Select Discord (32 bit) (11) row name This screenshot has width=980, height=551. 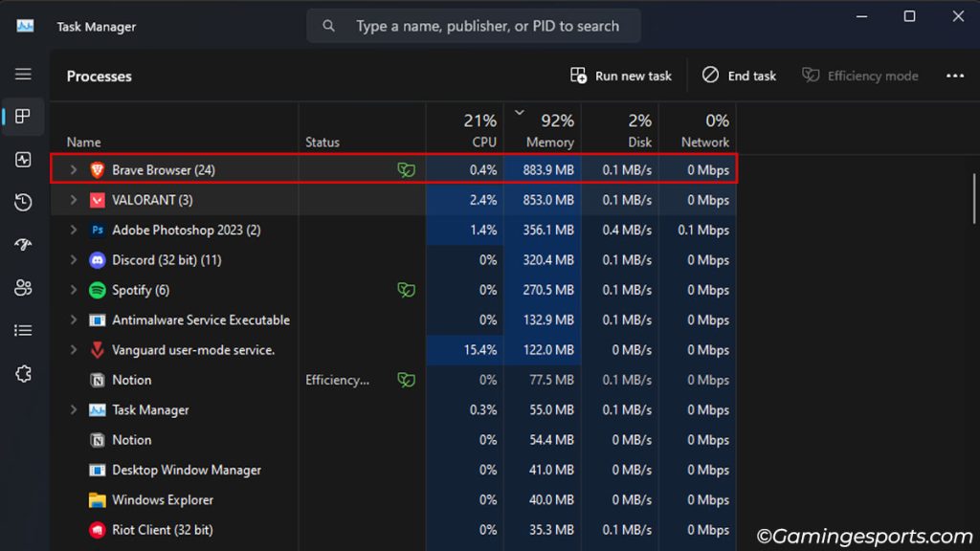tap(167, 260)
